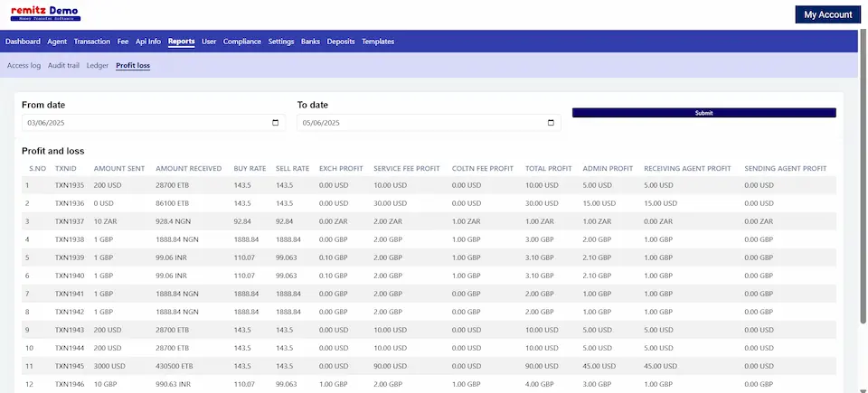Image resolution: width=868 pixels, height=393 pixels.
Task: Open the Settings menu
Action: (x=281, y=42)
